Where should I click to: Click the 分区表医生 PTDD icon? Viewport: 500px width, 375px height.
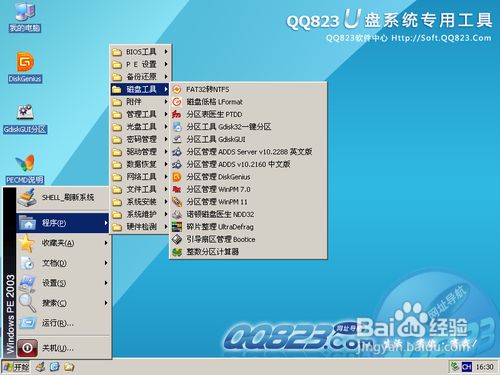click(x=177, y=114)
